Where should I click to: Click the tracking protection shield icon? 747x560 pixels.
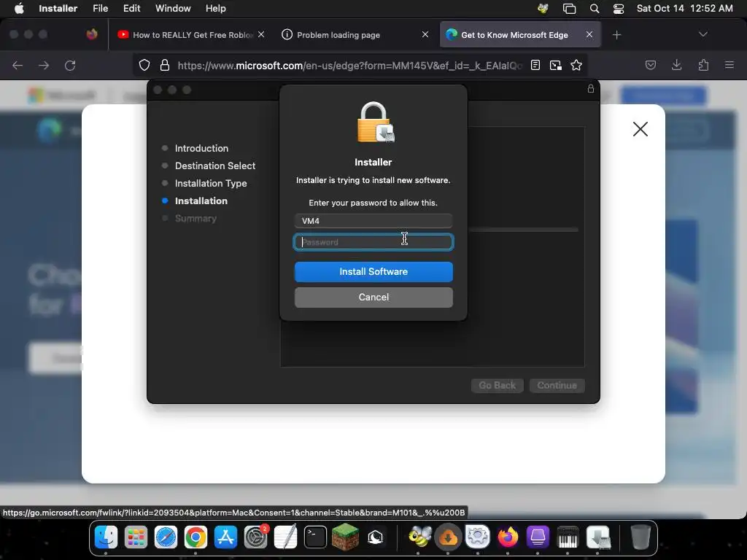click(x=144, y=65)
